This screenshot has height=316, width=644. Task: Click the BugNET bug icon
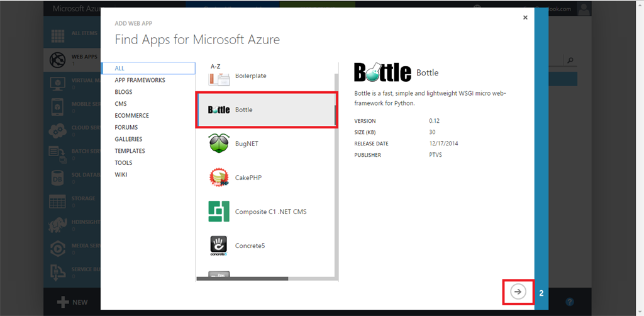[x=219, y=144]
